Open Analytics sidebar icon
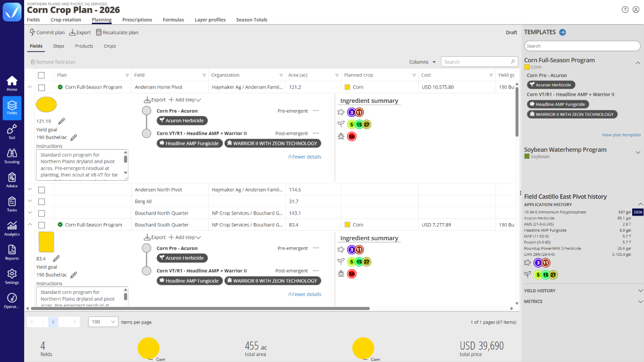644x362 pixels. coord(12,228)
